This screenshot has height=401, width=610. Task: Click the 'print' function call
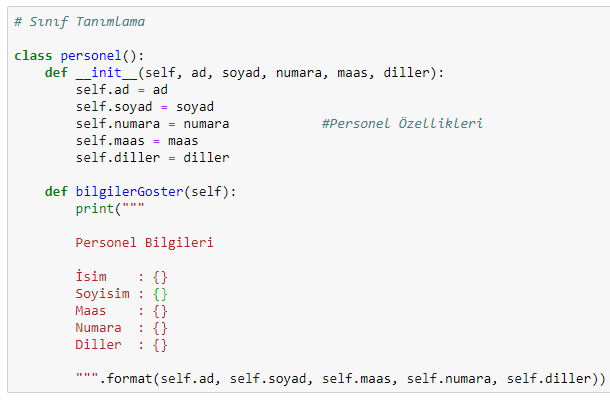(95, 209)
